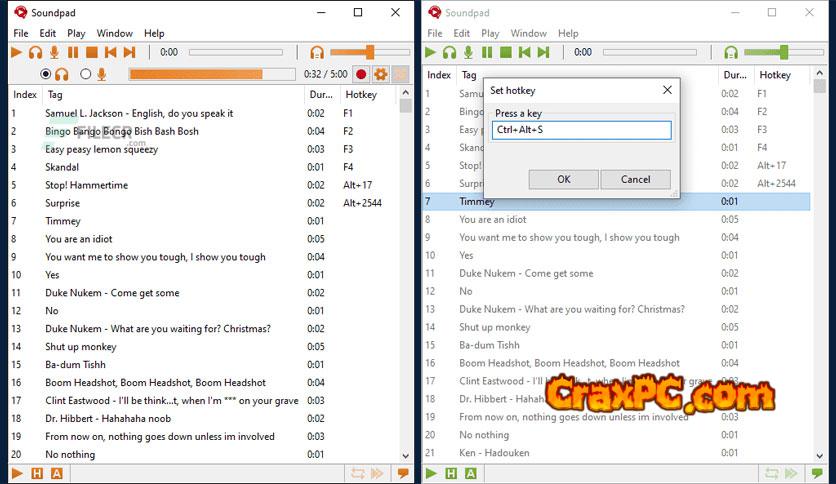This screenshot has width=836, height=484.
Task: Open recorder settings with the orange gear icon
Action: [380, 74]
